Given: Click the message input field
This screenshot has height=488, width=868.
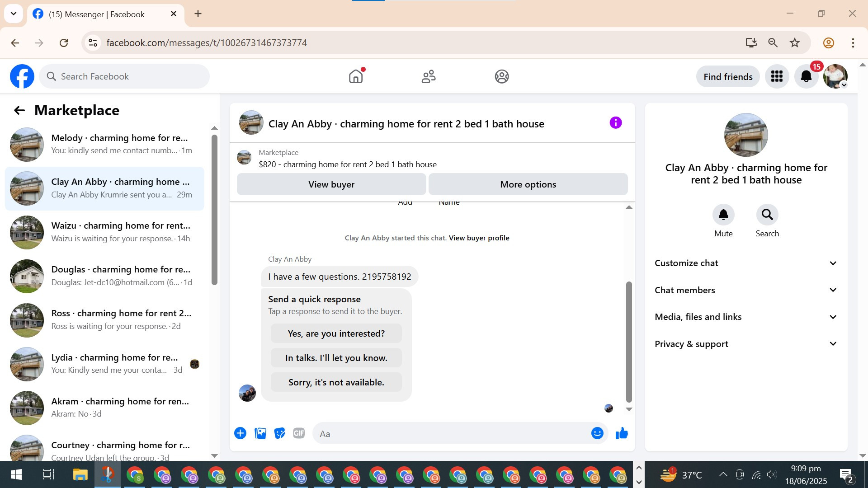Looking at the screenshot, I should coord(452,434).
